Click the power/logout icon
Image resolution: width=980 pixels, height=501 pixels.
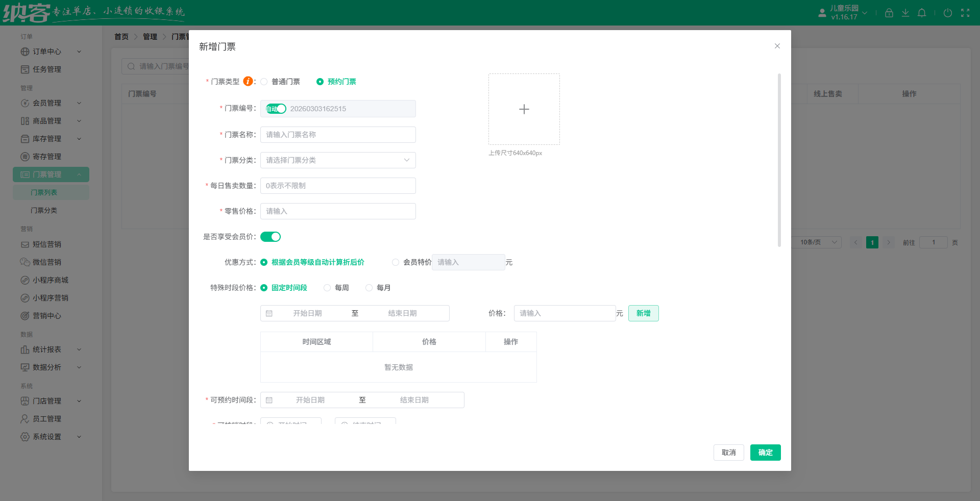point(948,13)
